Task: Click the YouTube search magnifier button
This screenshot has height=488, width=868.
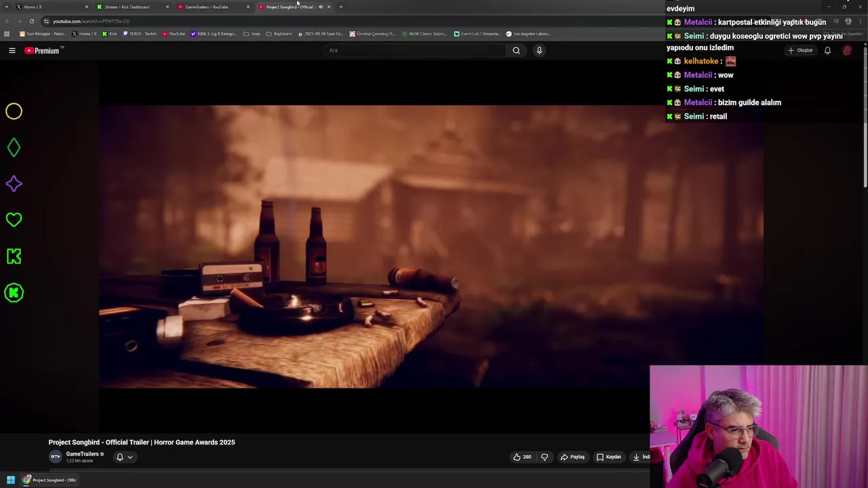Action: pyautogui.click(x=516, y=50)
